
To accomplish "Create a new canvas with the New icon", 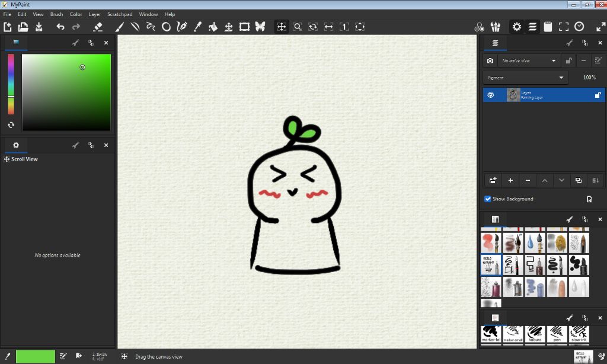I will coord(7,27).
